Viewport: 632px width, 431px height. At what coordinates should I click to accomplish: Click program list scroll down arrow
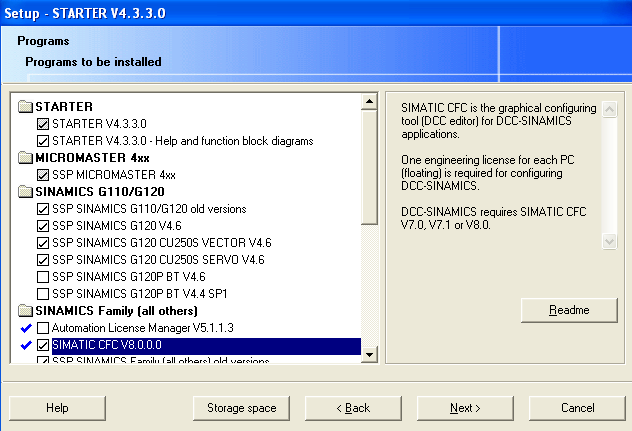click(x=369, y=355)
